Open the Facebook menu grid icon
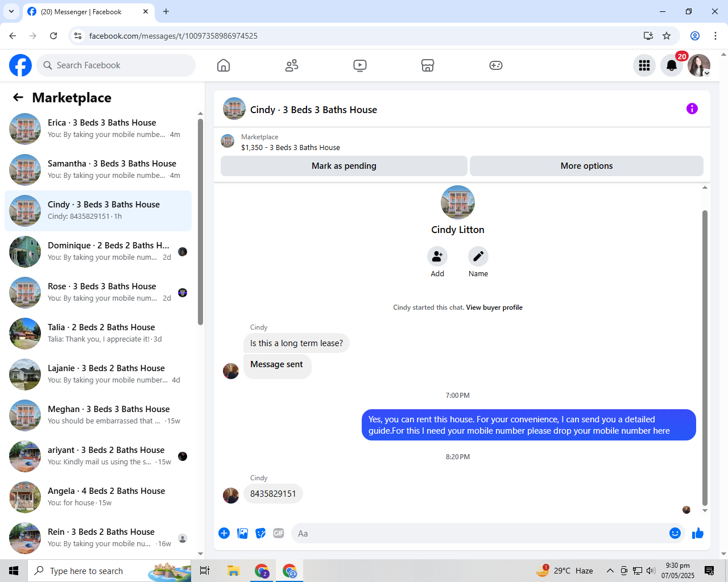The image size is (728, 582). 644,65
